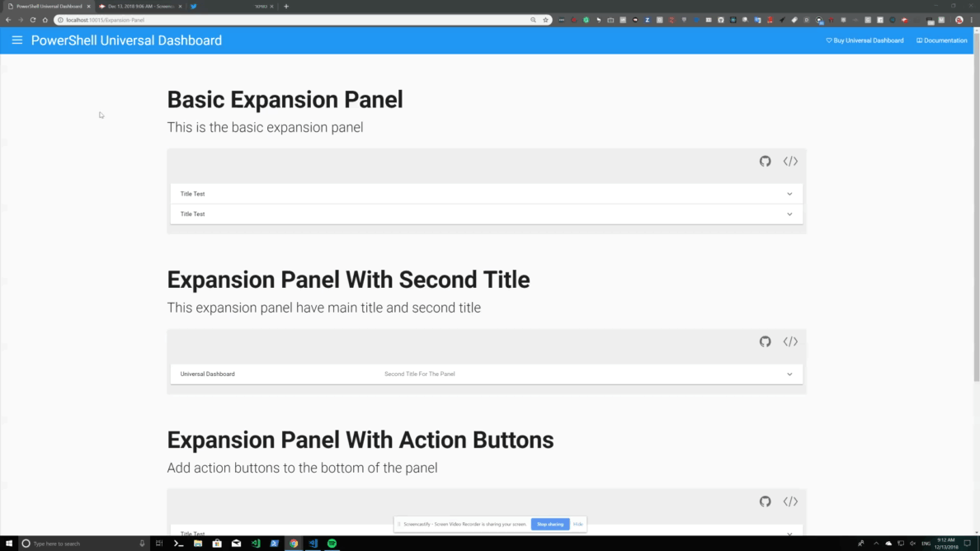This screenshot has width=980, height=551.
Task: Click the Stop sharing button
Action: tap(549, 524)
